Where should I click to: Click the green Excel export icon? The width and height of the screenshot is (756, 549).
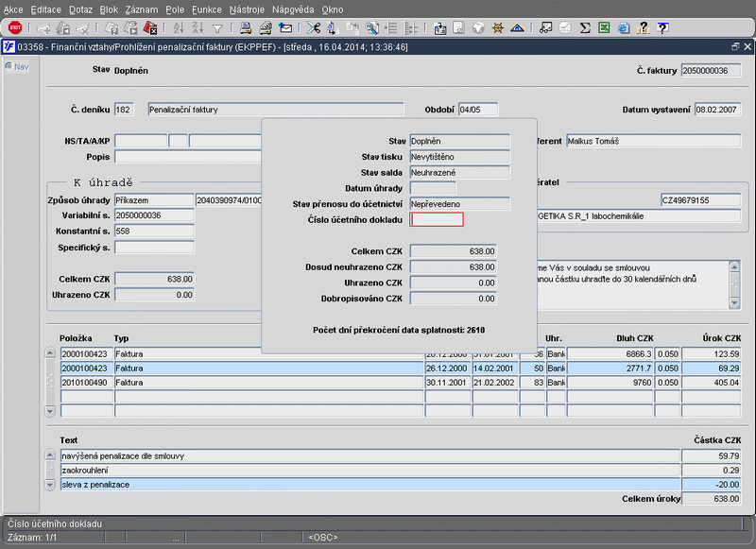point(604,28)
